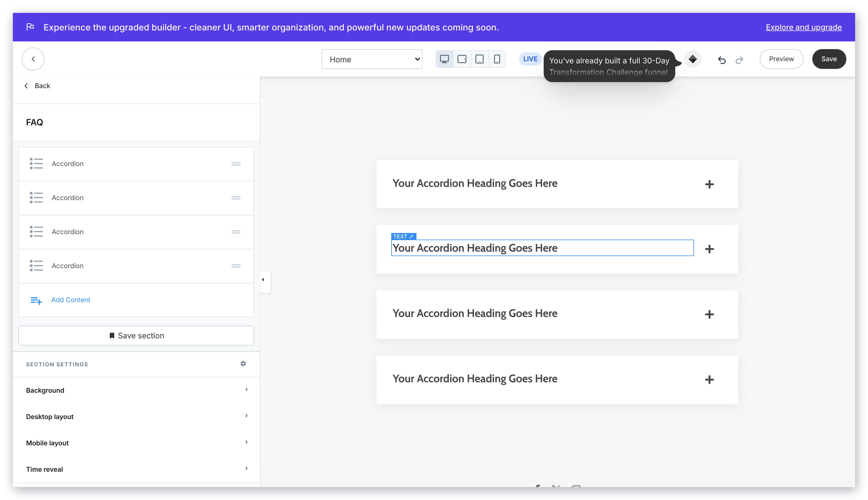The image size is (868, 500).
Task: Open the AI assistant diamond icon
Action: pos(692,59)
